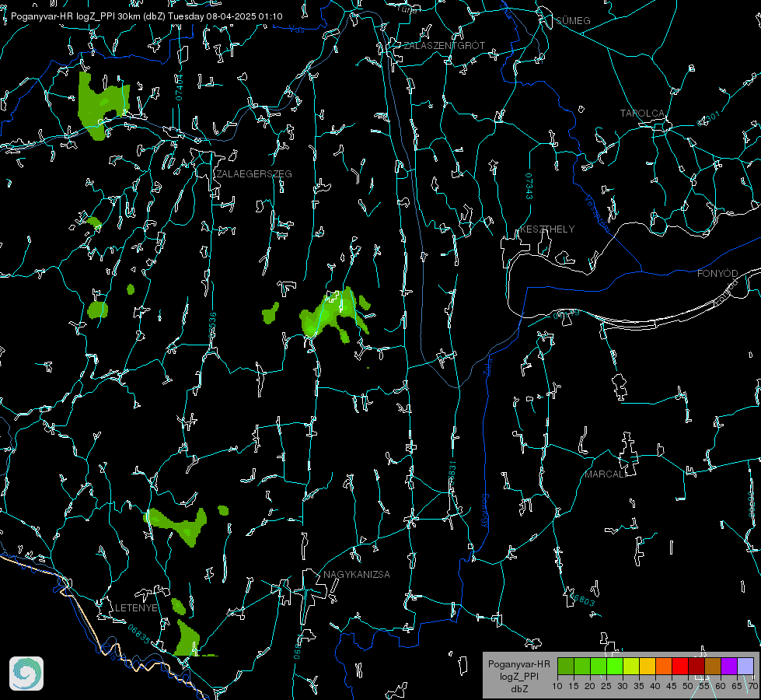Viewport: 761px width, 700px height.
Task: Click the 07404 road number label
Action: pos(179,87)
